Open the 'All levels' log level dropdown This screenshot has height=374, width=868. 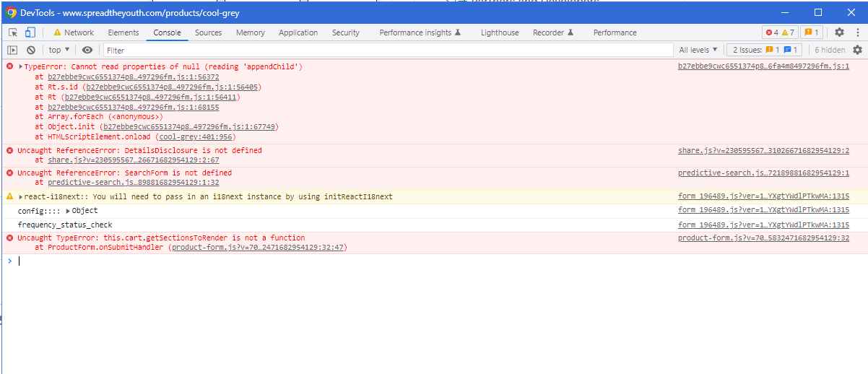[698, 50]
